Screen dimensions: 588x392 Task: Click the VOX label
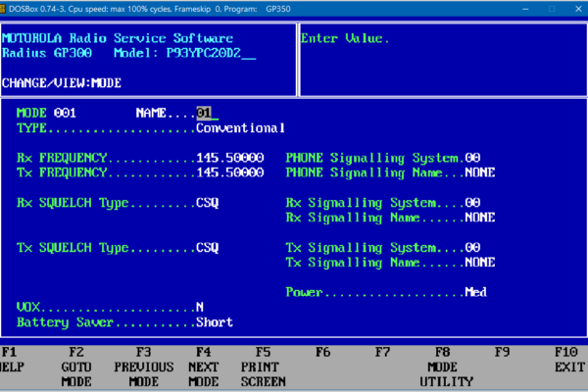(x=28, y=307)
